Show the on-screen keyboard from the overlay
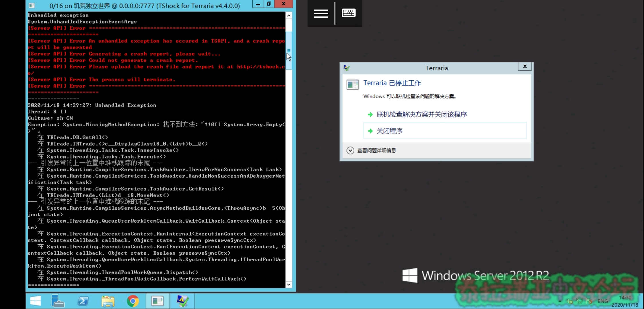The width and height of the screenshot is (644, 309). [x=349, y=13]
